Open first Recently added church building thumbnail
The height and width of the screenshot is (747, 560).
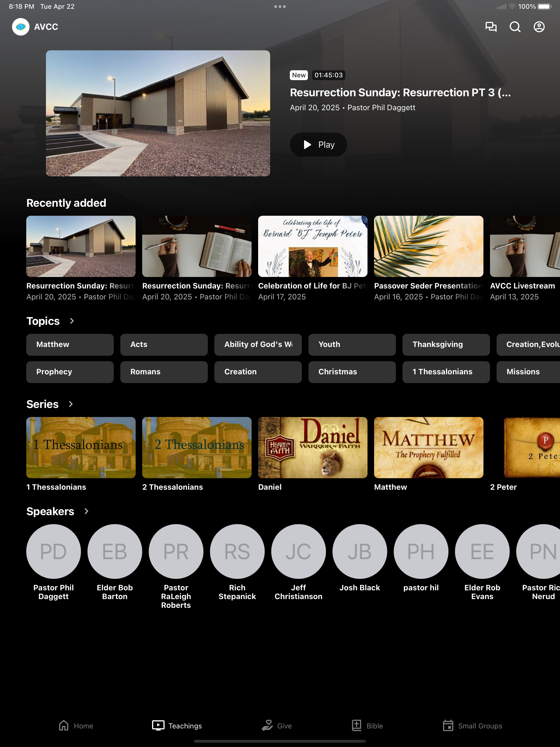(81, 246)
